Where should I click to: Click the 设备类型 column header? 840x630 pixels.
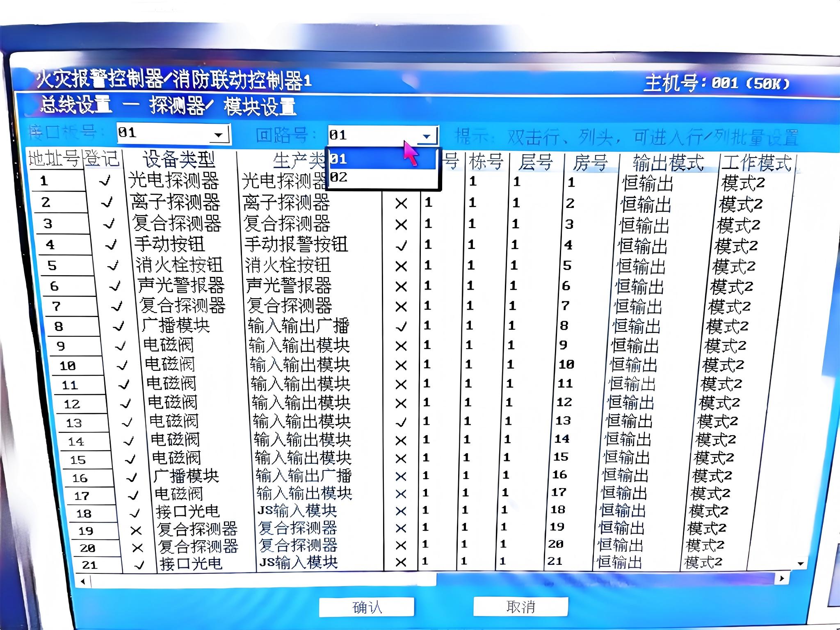179,160
